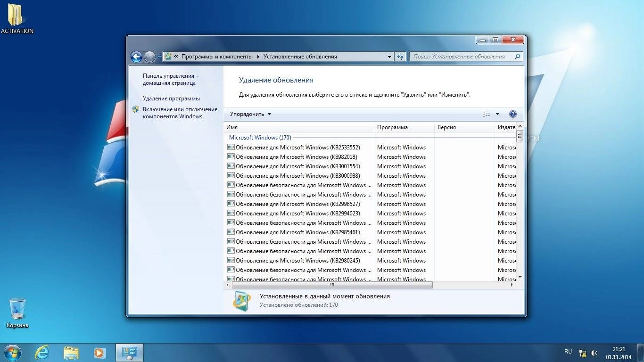The height and width of the screenshot is (362, 644).
Task: Open the volume speaker tray icon
Action: (594, 353)
